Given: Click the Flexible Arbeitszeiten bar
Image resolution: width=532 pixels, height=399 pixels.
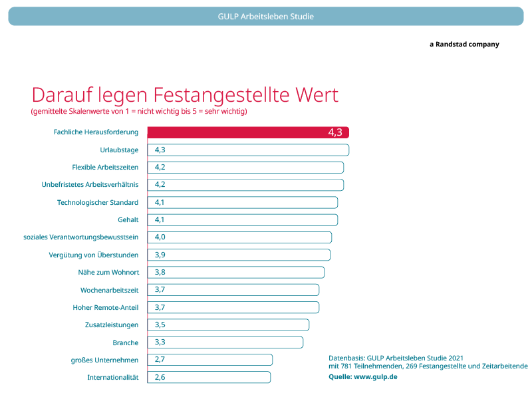Looking at the screenshot, I should (245, 167).
